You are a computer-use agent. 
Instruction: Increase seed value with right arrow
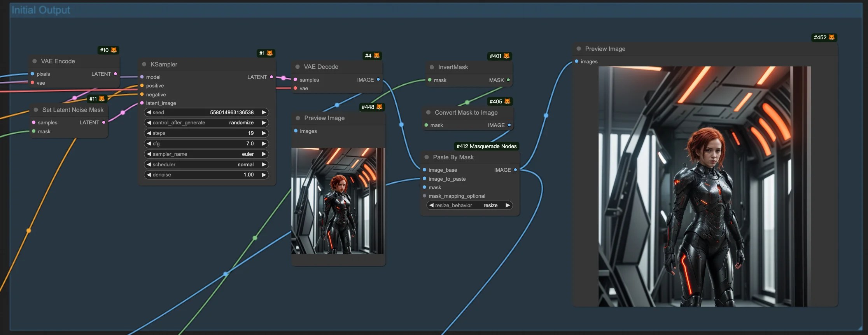(x=264, y=112)
